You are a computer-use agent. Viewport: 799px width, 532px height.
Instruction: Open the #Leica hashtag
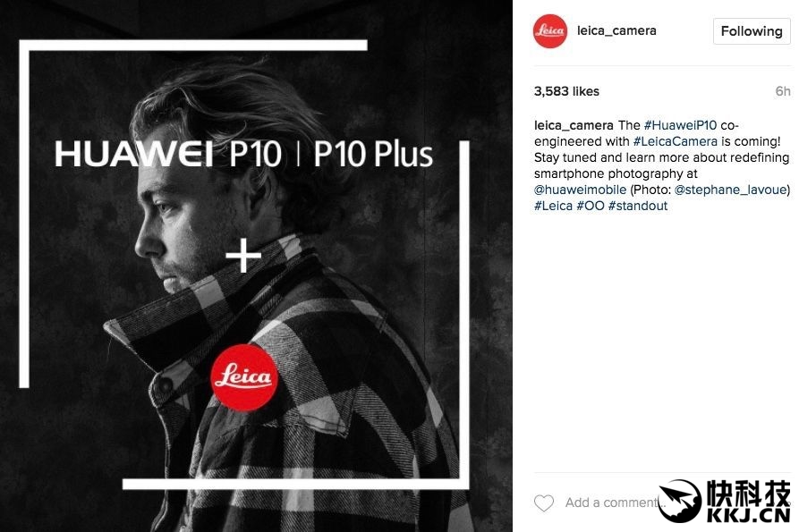553,207
